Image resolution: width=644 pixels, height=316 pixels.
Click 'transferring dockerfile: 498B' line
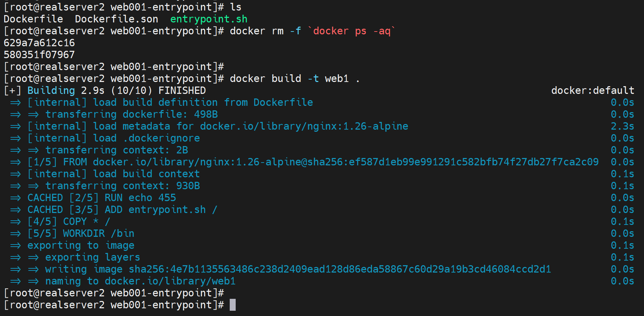131,114
